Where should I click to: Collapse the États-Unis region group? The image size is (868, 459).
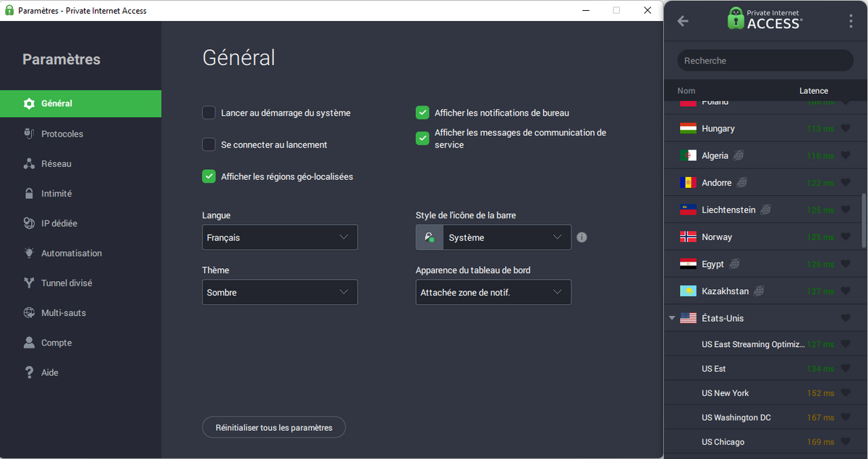(x=672, y=318)
